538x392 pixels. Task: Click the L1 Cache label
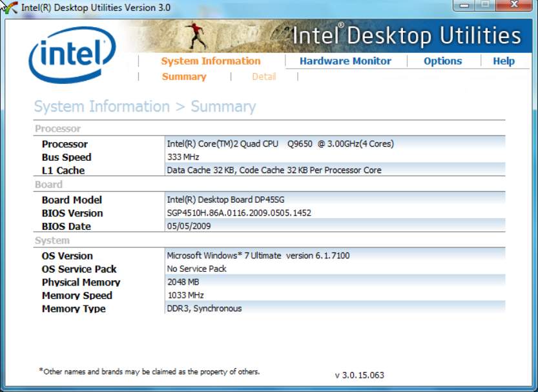[63, 170]
